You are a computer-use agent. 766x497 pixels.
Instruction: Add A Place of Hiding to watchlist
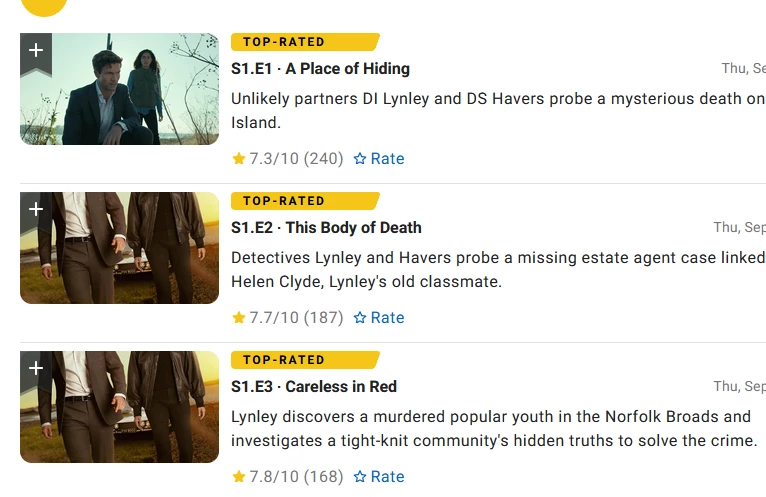(36, 52)
